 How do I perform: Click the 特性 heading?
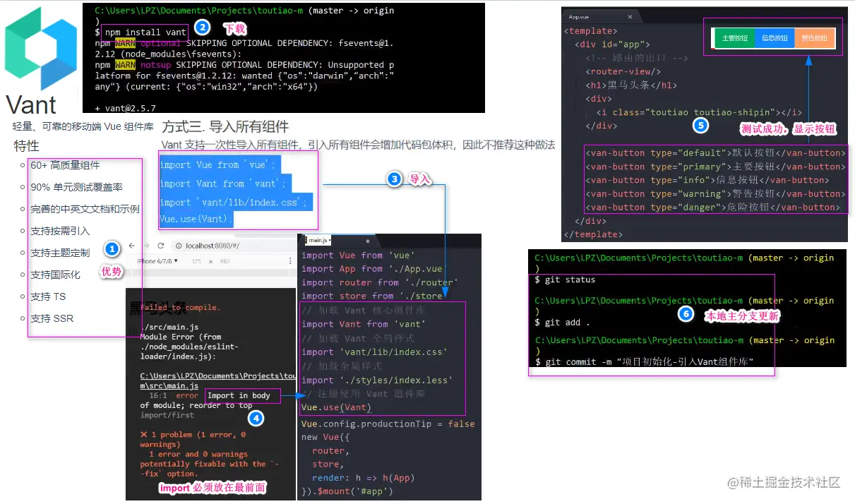point(27,146)
